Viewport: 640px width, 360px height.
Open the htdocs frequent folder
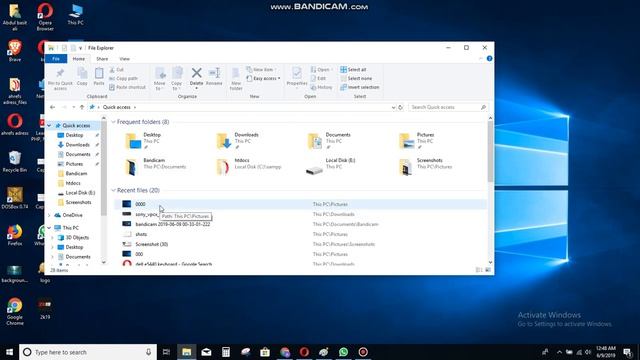(249, 167)
